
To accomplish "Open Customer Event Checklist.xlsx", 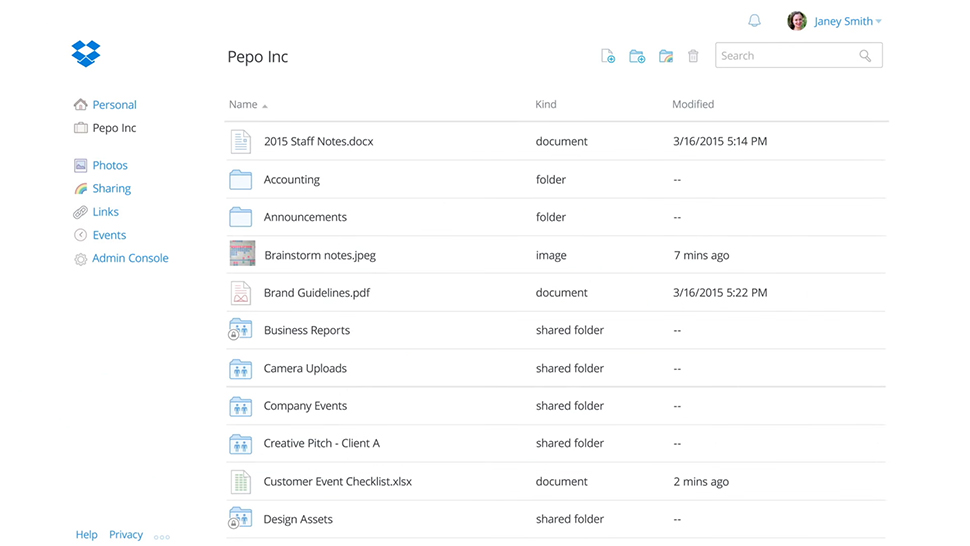I will 338,482.
